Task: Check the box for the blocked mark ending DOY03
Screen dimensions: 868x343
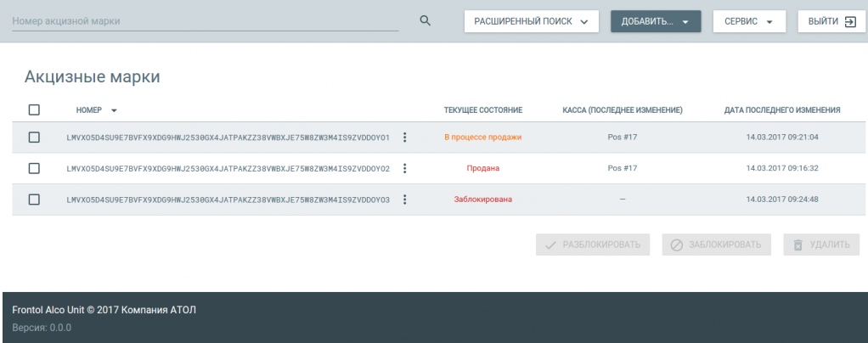Action: tap(34, 200)
